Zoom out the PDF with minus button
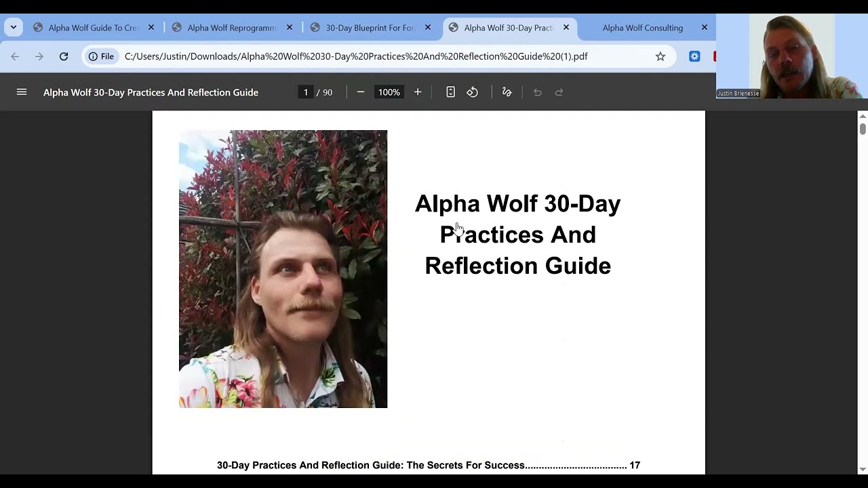 pos(361,92)
